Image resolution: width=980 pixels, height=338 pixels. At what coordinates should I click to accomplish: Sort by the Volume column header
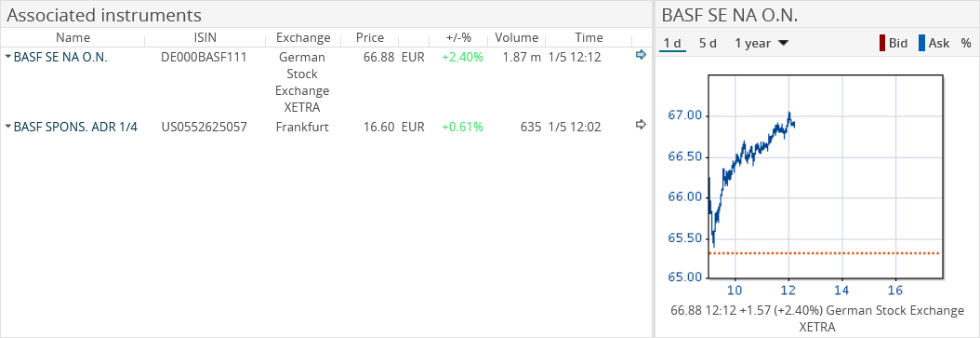point(517,37)
